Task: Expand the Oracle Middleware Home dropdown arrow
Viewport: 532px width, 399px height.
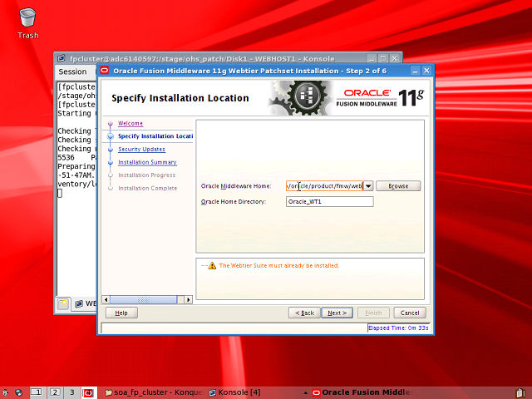Action: 368,186
